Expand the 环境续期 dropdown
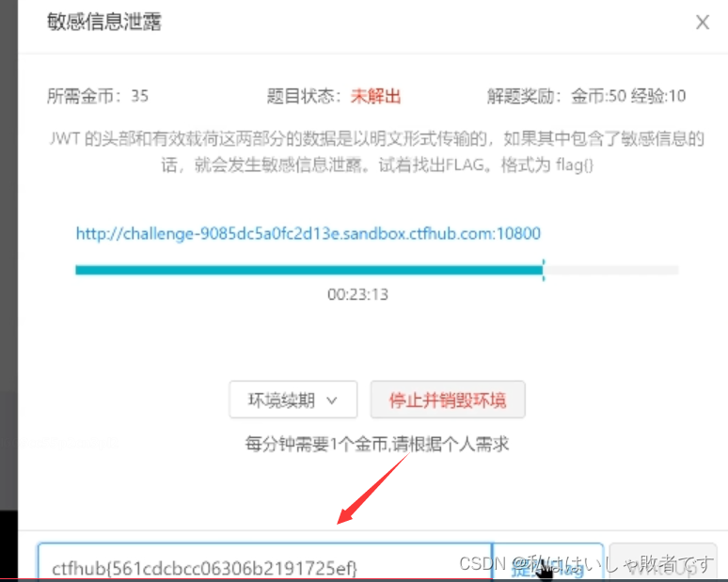The width and height of the screenshot is (728, 582). [x=293, y=400]
